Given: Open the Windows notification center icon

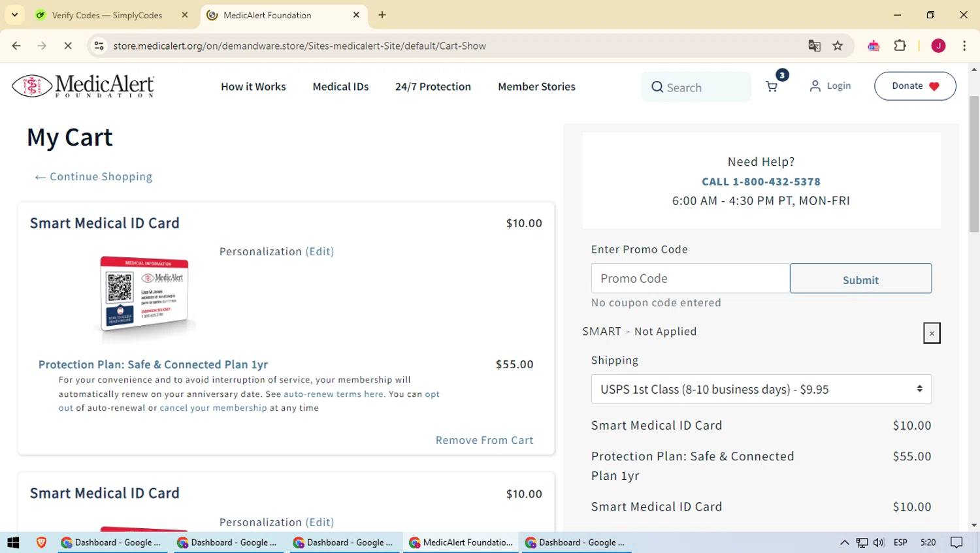Looking at the screenshot, I should pos(956,542).
